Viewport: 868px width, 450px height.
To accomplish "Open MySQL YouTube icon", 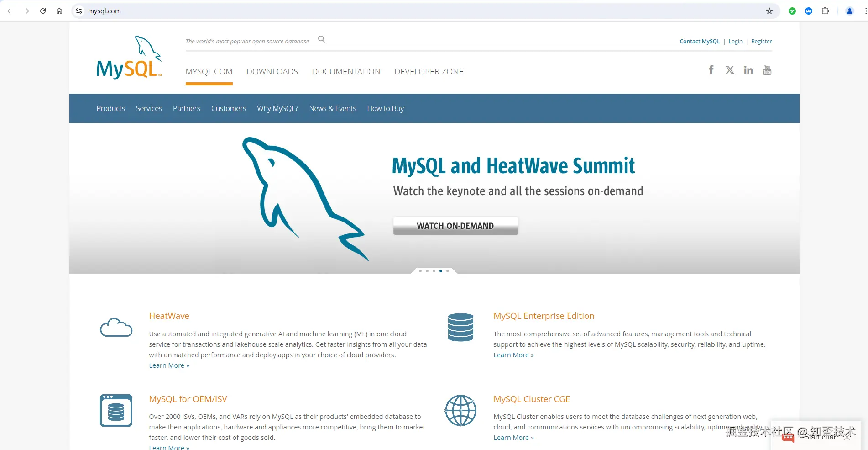I will pos(767,70).
